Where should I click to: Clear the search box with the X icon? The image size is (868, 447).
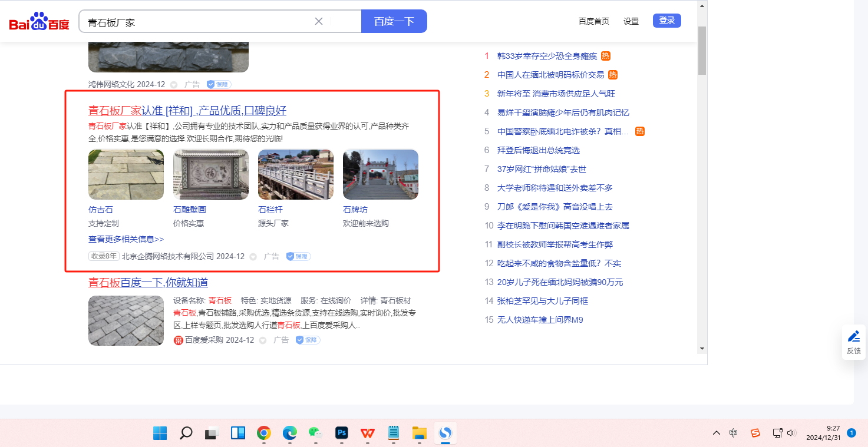click(319, 21)
